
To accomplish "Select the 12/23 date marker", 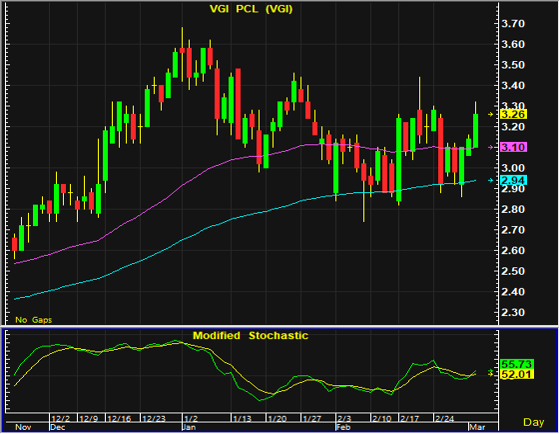I will coord(154,419).
